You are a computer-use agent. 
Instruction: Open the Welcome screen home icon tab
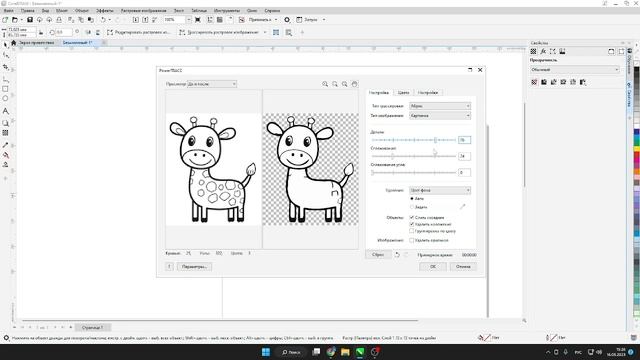point(13,42)
